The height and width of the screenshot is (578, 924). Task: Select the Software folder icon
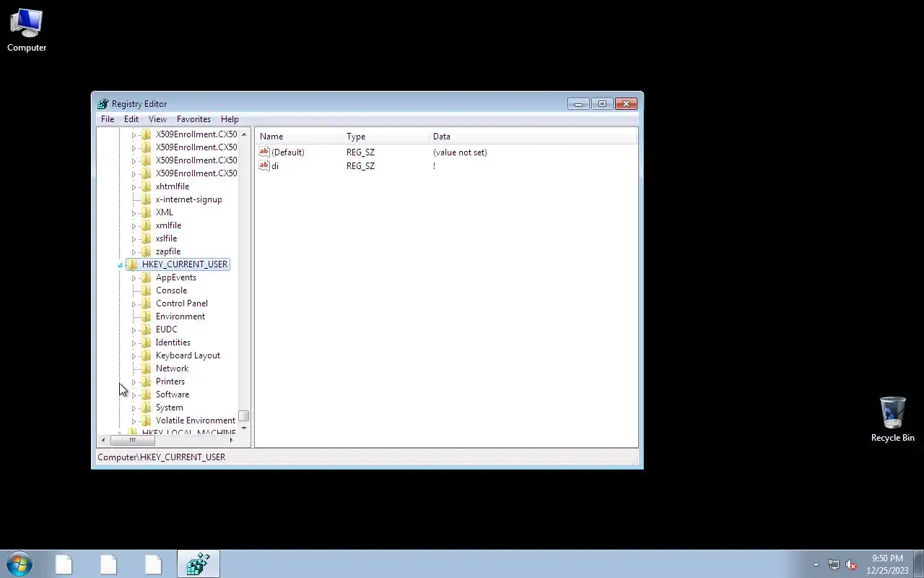tap(147, 394)
